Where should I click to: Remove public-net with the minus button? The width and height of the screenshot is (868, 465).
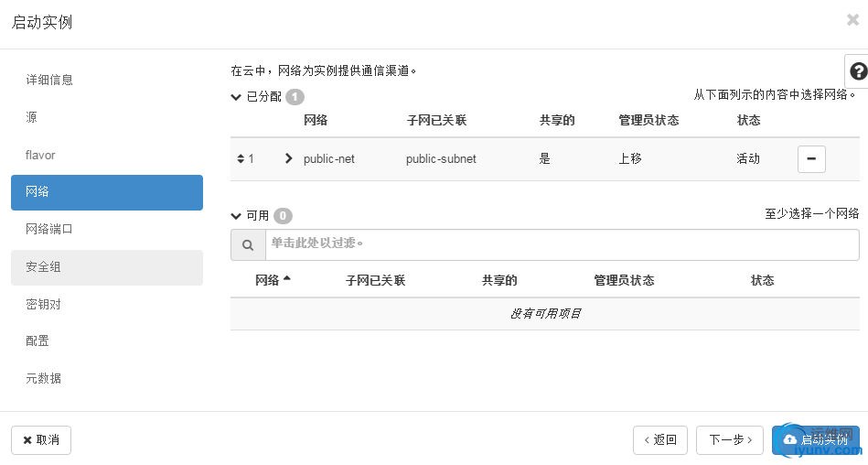(x=811, y=159)
